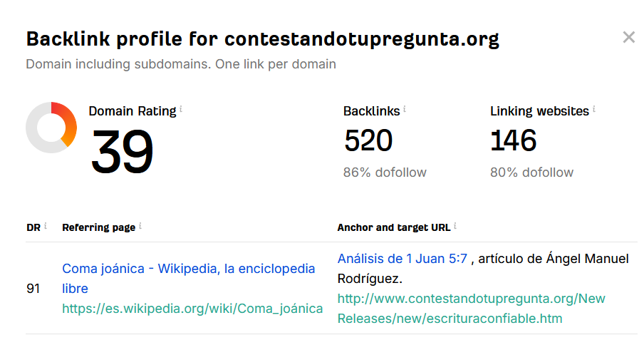Screen dimensions: 644x340
Task: Click info icon beside Domain Rating
Action: tap(181, 109)
